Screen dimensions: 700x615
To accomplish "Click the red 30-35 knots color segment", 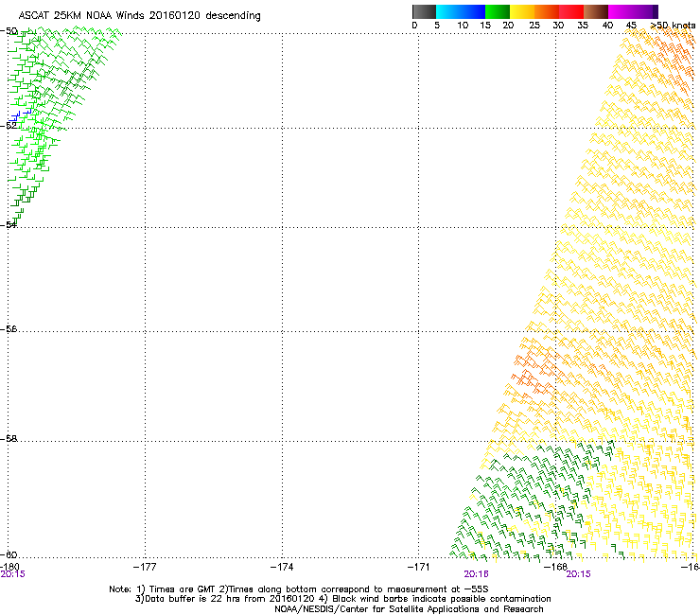I will [x=571, y=11].
